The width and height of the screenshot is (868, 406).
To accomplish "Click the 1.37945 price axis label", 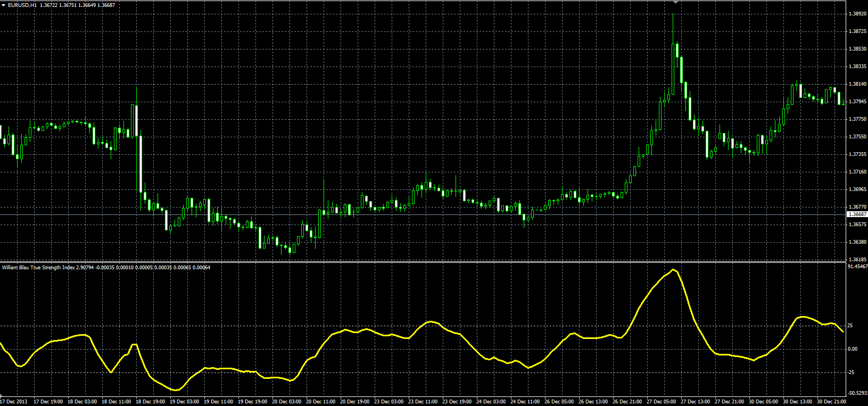I will pyautogui.click(x=857, y=102).
